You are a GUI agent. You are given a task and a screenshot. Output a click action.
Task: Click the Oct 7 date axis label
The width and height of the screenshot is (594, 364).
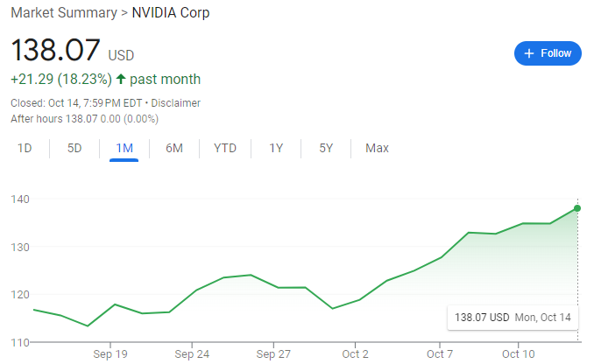pos(440,354)
